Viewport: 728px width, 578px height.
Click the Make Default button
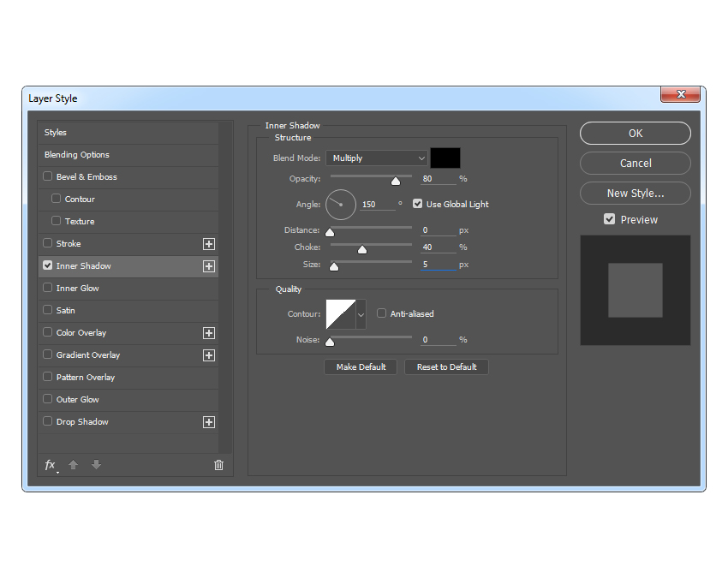[x=361, y=366]
